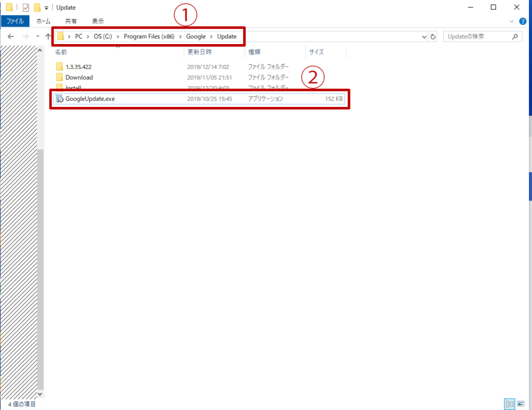This screenshot has height=410, width=532.
Task: Open the Quick Access Toolbar customize dropdown arrow
Action: click(x=46, y=8)
